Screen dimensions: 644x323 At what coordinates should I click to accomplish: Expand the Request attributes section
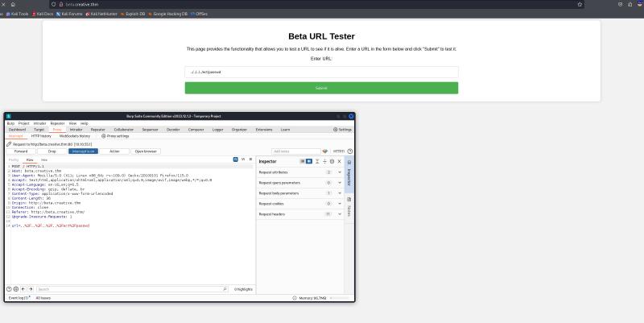(x=339, y=172)
